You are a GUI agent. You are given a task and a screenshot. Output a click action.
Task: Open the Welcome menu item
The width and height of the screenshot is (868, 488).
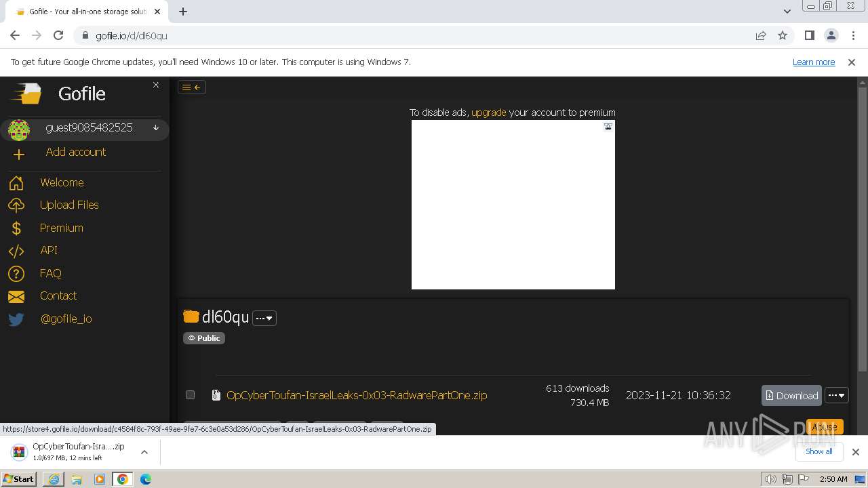click(x=62, y=182)
